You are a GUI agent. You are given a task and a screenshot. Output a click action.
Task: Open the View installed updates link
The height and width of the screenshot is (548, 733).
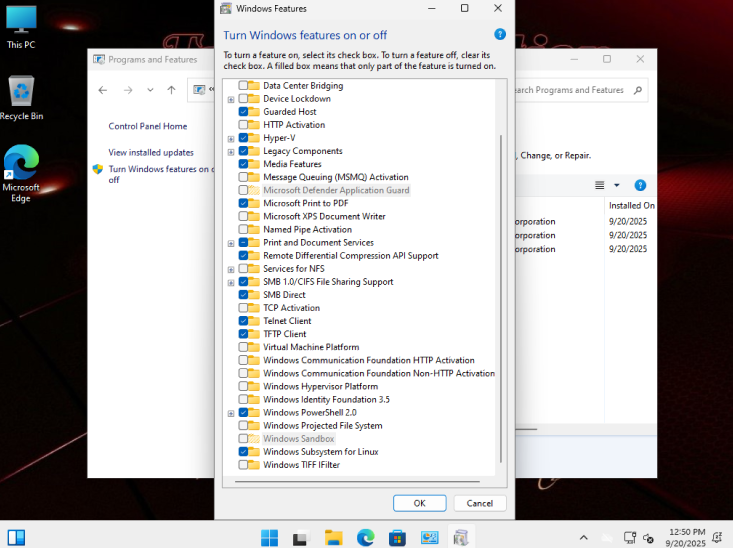(151, 152)
